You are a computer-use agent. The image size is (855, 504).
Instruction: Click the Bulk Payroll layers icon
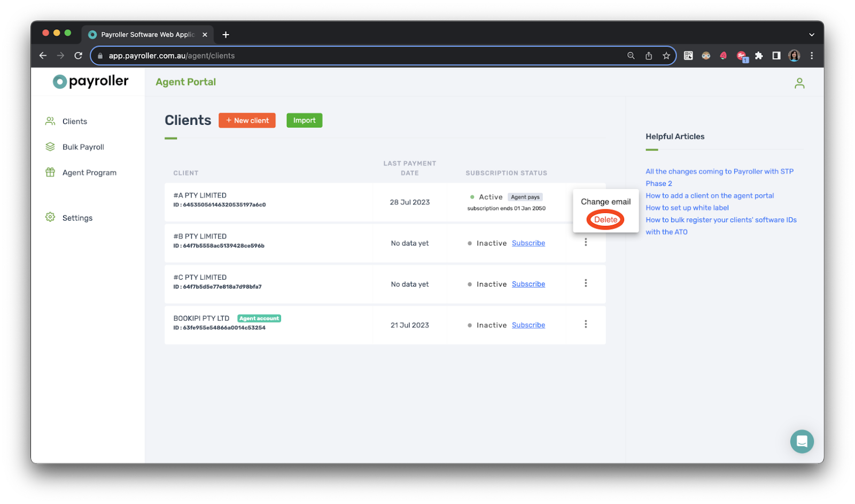pos(50,147)
